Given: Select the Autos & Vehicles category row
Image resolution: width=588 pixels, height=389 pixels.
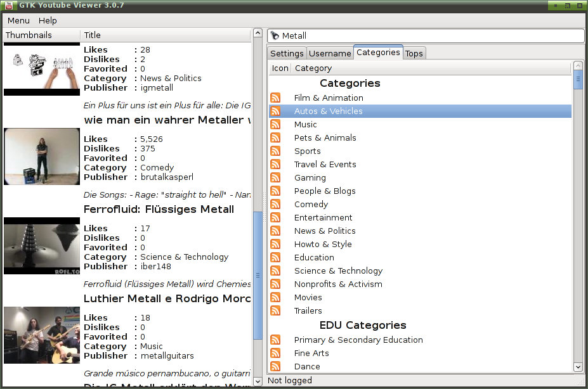Looking at the screenshot, I should pyautogui.click(x=420, y=112).
